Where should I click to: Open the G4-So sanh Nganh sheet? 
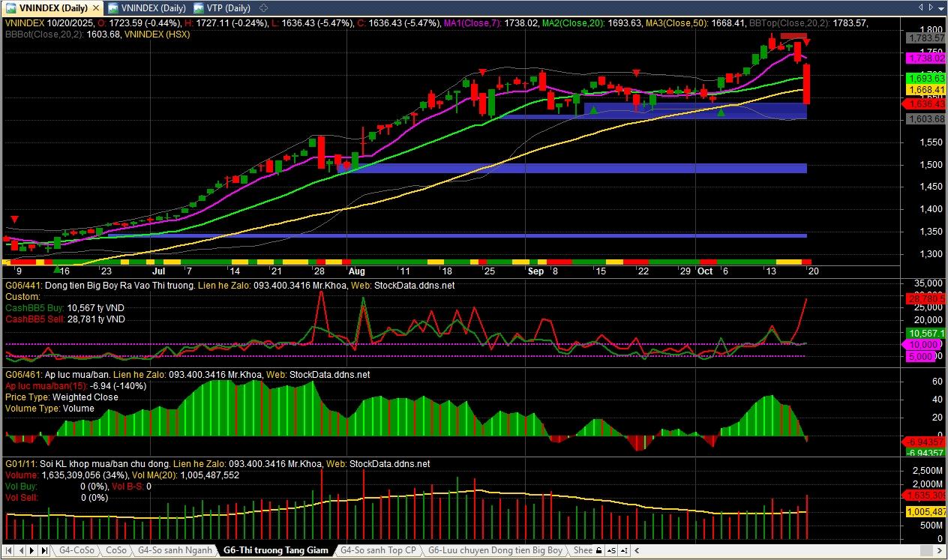click(x=175, y=550)
